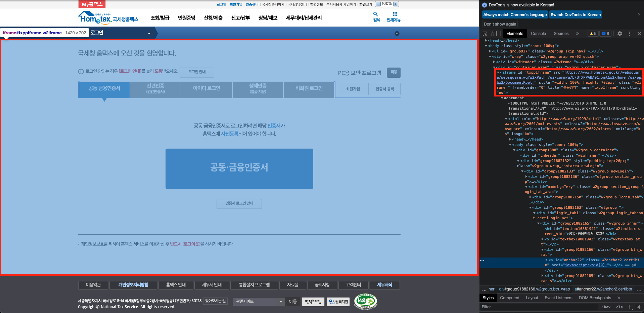Open the 관련사이트 dropdown in footer
Viewport: 644px width, 313px height.
(x=259, y=302)
